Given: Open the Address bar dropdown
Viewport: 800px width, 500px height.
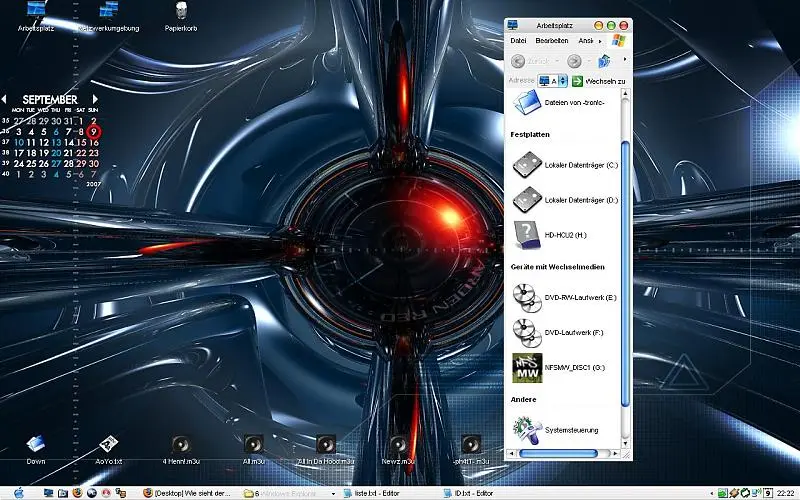Looking at the screenshot, I should point(562,80).
